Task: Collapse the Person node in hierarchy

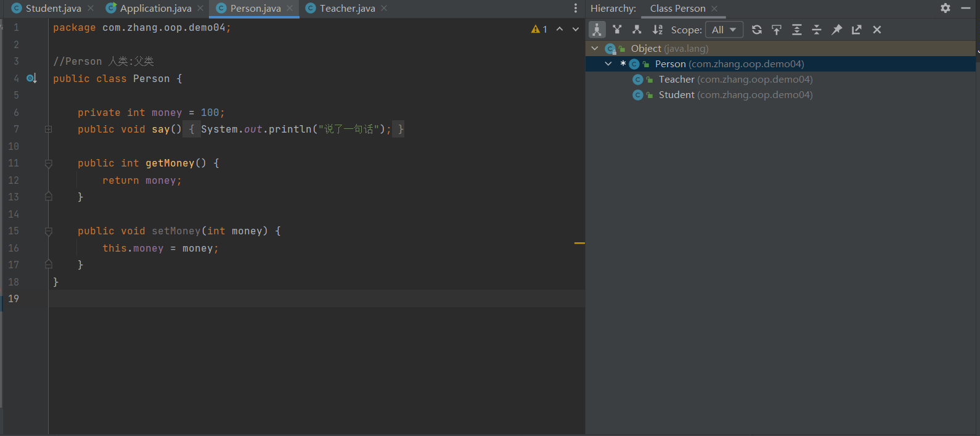Action: pyautogui.click(x=608, y=64)
